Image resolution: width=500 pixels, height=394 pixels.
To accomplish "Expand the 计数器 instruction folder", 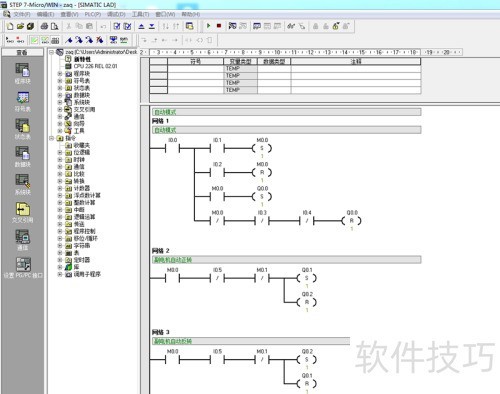I will coord(60,188).
